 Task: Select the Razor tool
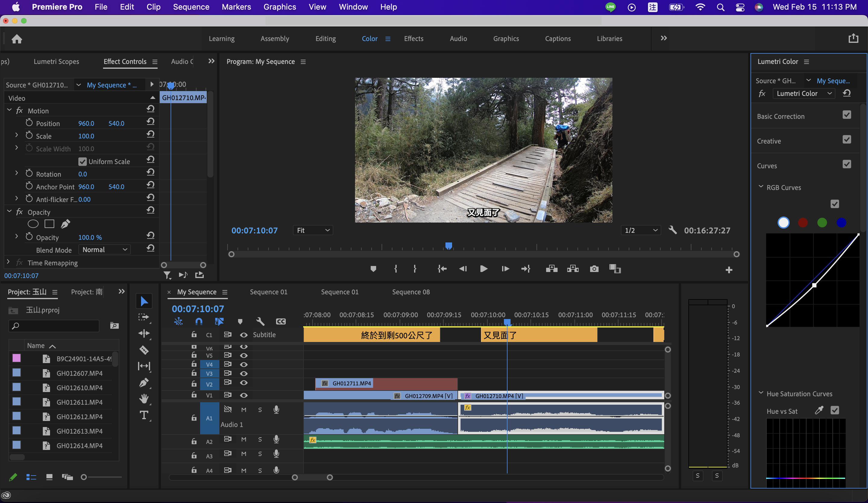tap(144, 350)
